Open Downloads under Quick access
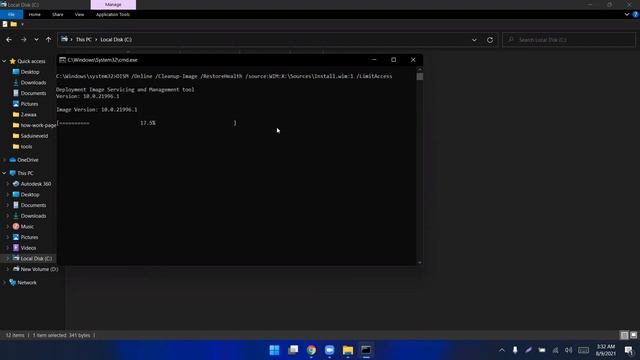Image resolution: width=640 pixels, height=360 pixels. (33, 82)
